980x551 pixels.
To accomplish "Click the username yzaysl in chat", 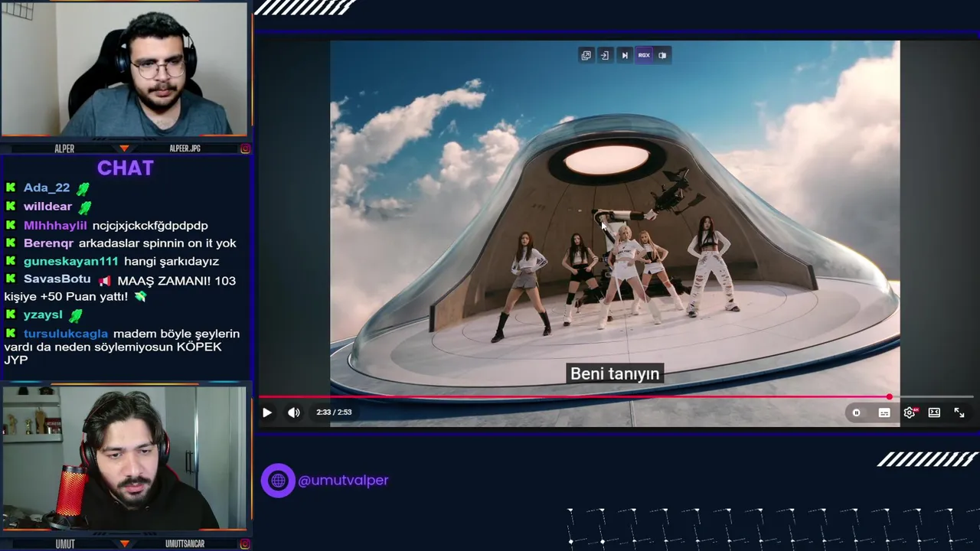I will pyautogui.click(x=44, y=315).
